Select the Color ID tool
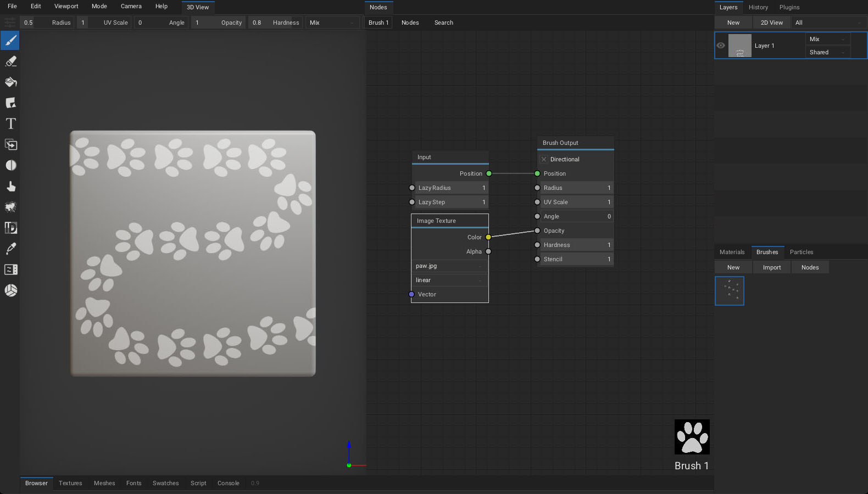 (10, 228)
